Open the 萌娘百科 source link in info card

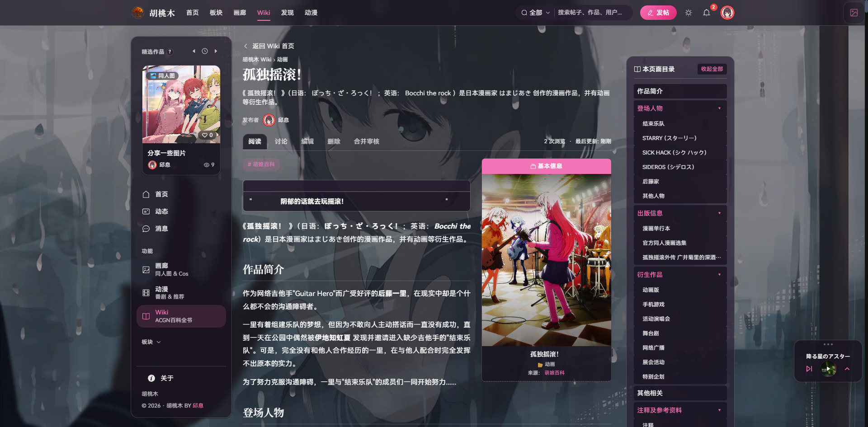click(x=555, y=373)
